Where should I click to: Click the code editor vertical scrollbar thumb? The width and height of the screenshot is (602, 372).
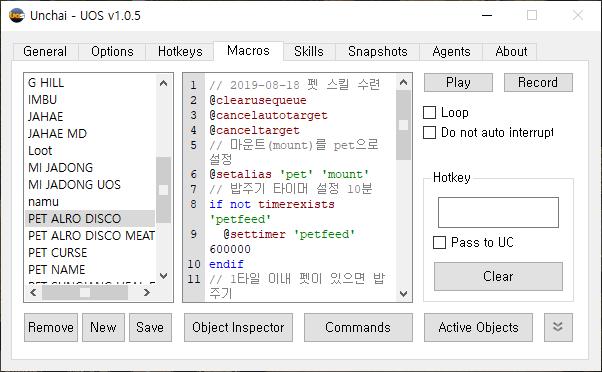coord(403,125)
